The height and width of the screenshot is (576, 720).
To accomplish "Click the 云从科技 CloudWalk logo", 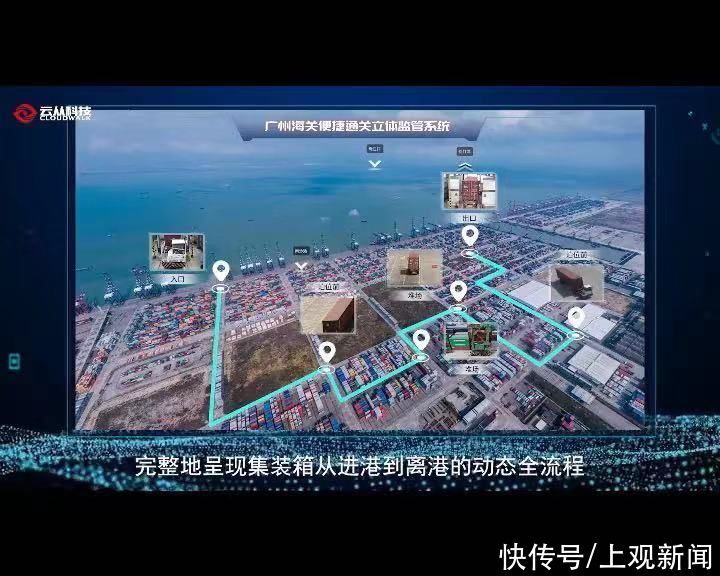I will (x=52, y=113).
